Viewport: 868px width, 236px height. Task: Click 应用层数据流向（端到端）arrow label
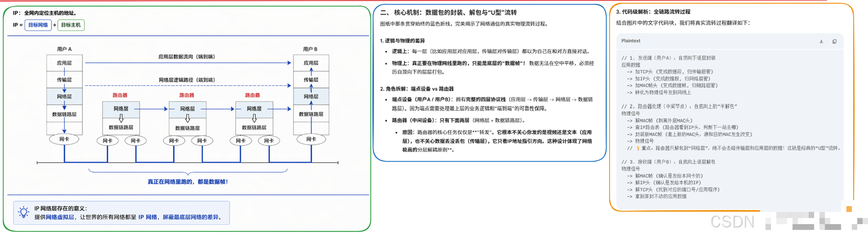(x=187, y=57)
